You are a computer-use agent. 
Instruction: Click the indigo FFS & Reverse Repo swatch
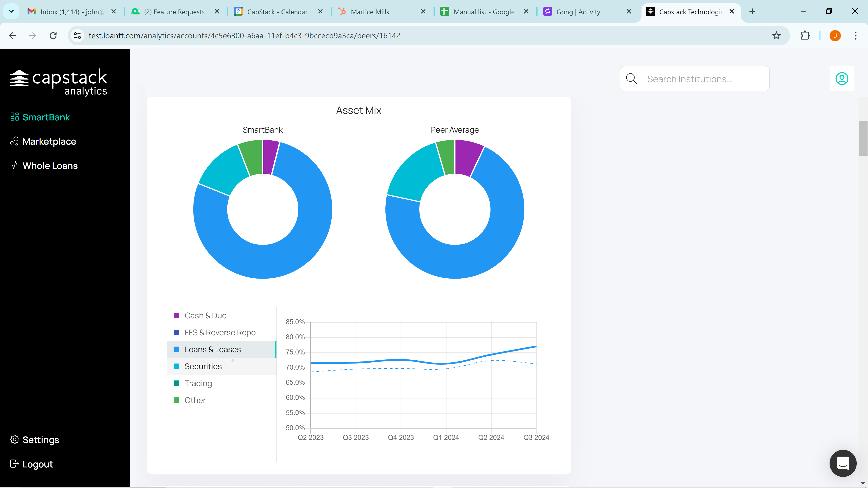point(176,333)
